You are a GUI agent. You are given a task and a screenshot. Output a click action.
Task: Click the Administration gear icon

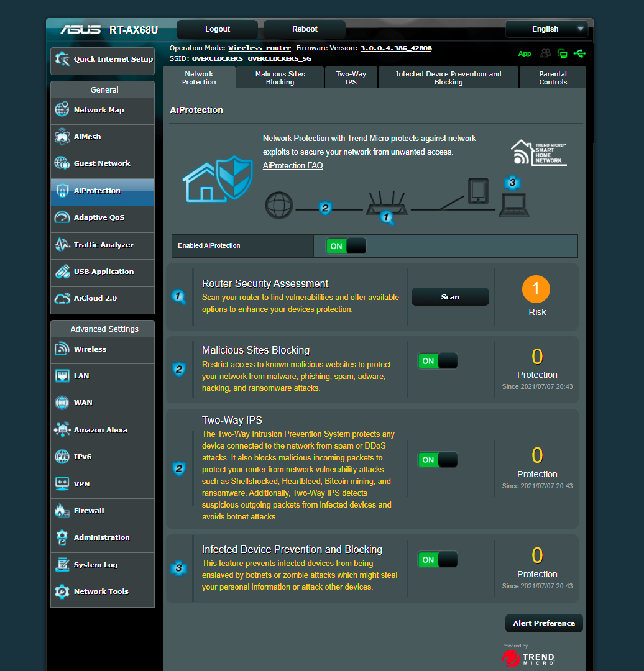(x=62, y=537)
